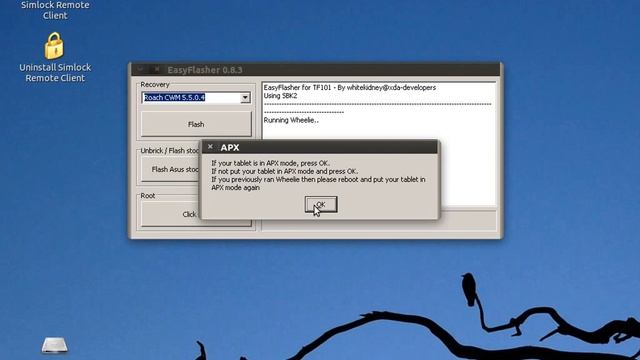
Task: Click the Flash recovery button
Action: pyautogui.click(x=196, y=124)
